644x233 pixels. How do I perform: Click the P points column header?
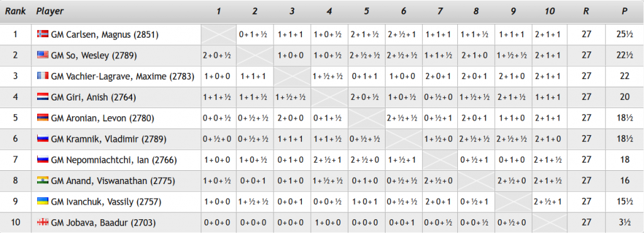point(625,11)
